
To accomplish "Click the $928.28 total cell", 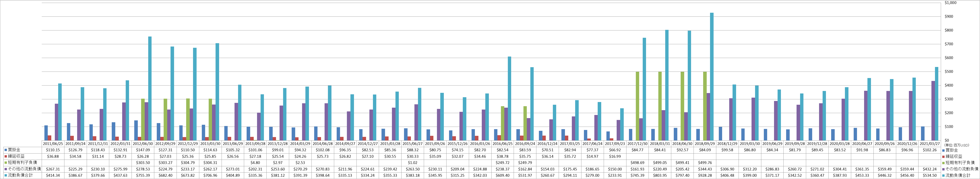I will click(x=705, y=175).
